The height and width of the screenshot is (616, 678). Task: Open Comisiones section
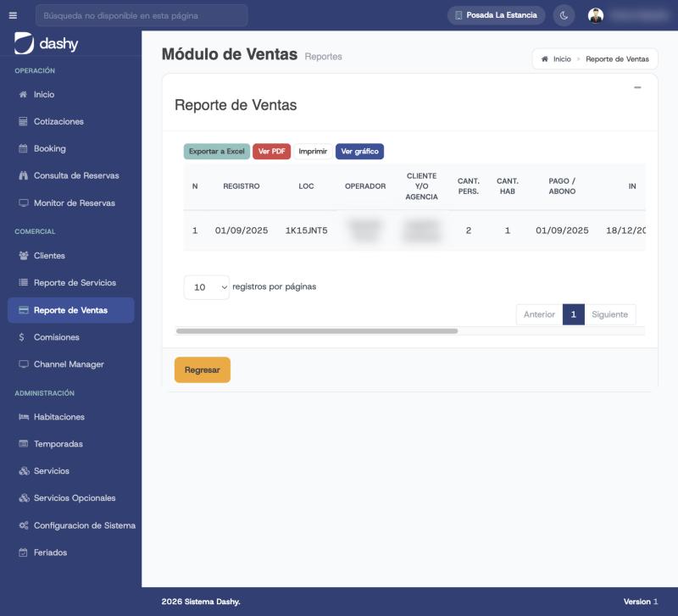click(x=71, y=337)
